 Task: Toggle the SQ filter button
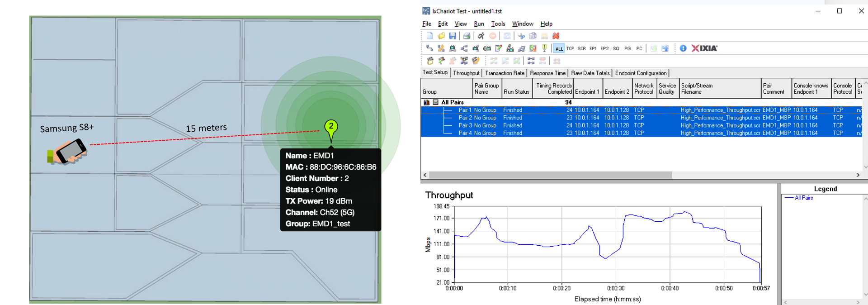coord(616,48)
